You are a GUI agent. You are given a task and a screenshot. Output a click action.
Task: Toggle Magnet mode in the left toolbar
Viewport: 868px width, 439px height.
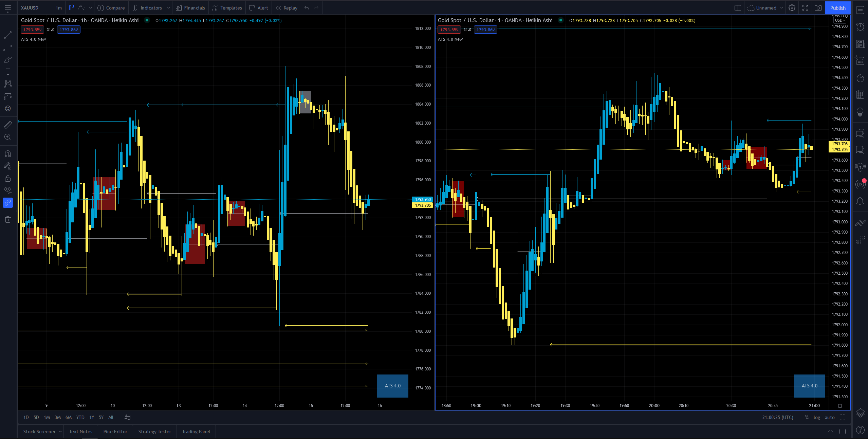7,154
